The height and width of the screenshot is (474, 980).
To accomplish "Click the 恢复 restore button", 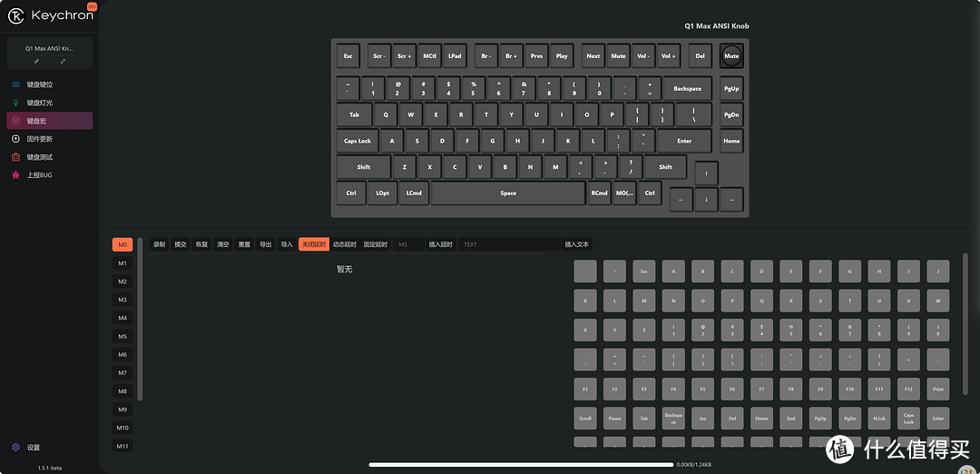I will click(x=201, y=244).
